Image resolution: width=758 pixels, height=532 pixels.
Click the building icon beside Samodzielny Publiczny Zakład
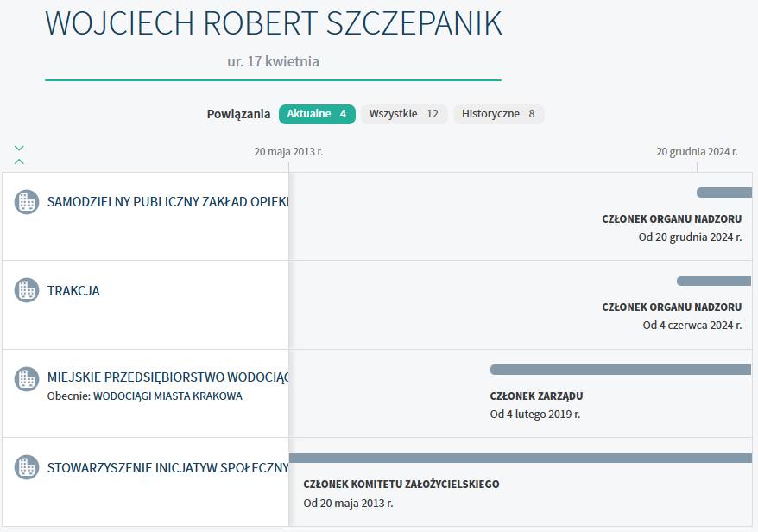pos(27,202)
